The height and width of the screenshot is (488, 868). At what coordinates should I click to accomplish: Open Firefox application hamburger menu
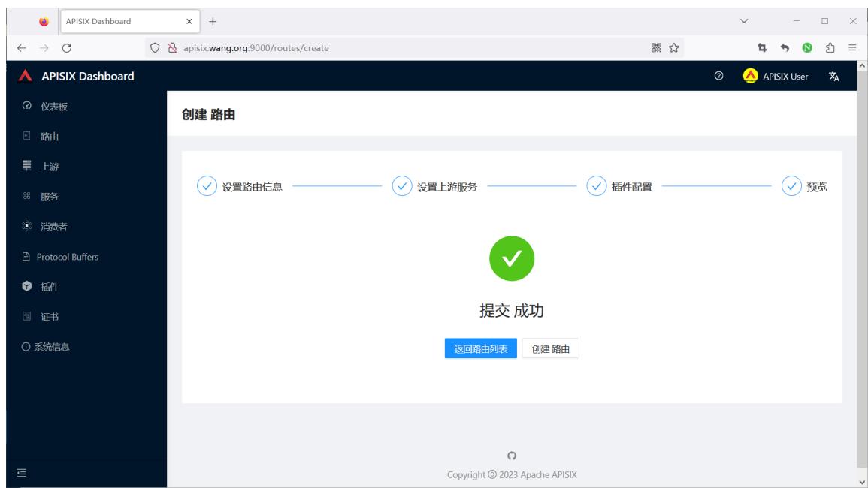point(852,47)
